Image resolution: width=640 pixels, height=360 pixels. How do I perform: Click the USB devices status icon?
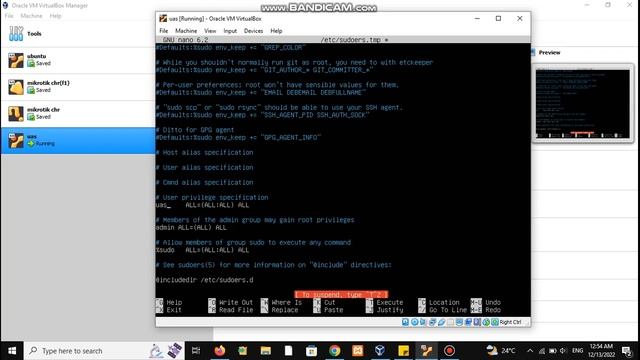(x=441, y=322)
